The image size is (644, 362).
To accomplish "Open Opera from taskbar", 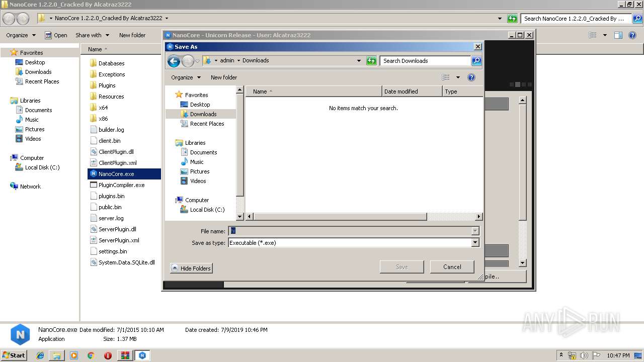I will coord(108,355).
